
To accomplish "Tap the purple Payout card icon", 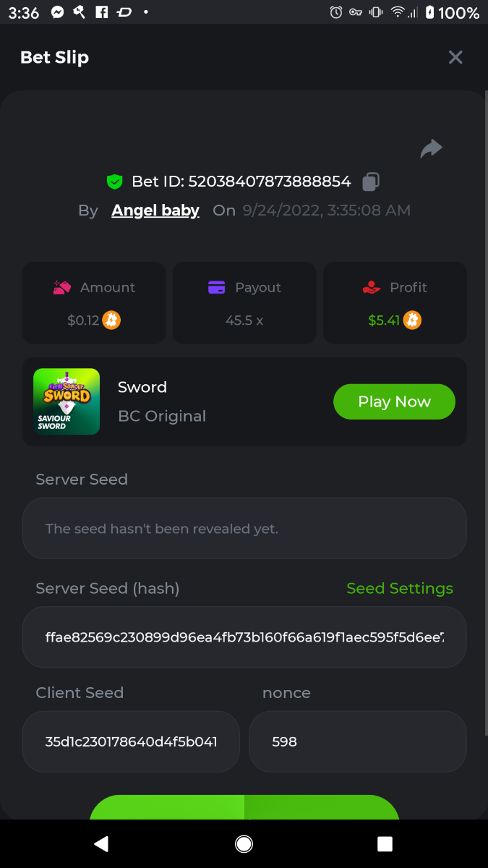I will click(216, 287).
